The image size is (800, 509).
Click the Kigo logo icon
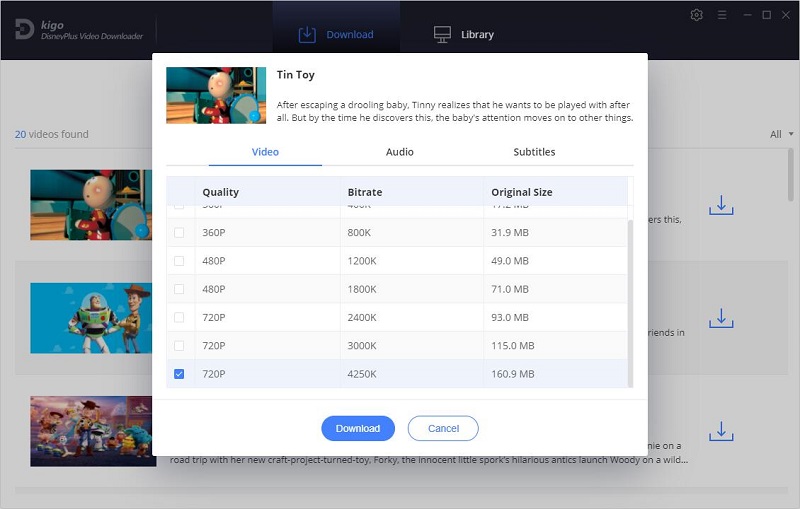point(24,29)
